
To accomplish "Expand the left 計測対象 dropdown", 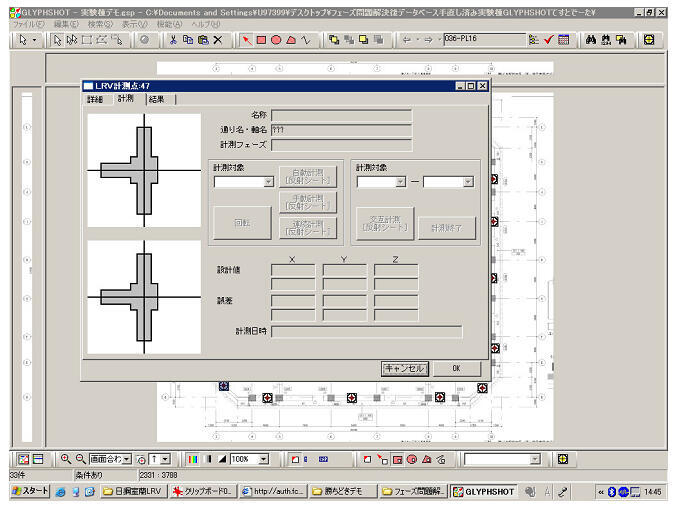I will point(268,182).
